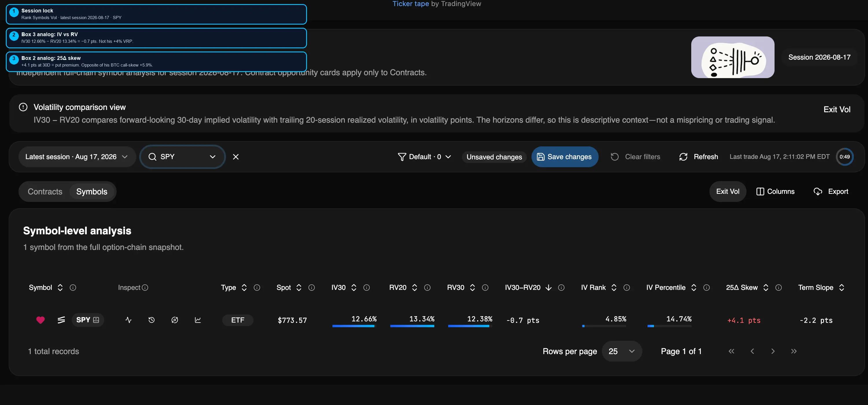Switch to the Contracts tab
This screenshot has height=405, width=868.
pos(45,192)
